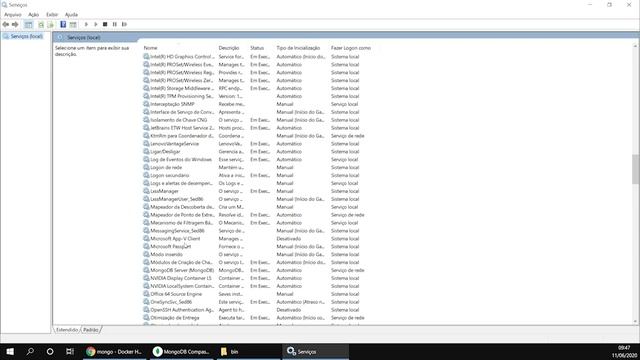Image resolution: width=640 pixels, height=360 pixels.
Task: Click Serviço de rede in the MongoDB Server row
Action: (347, 270)
